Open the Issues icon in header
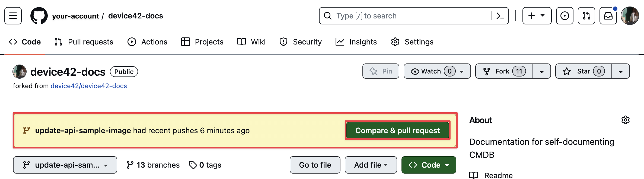This screenshot has width=644, height=179. coord(565,16)
